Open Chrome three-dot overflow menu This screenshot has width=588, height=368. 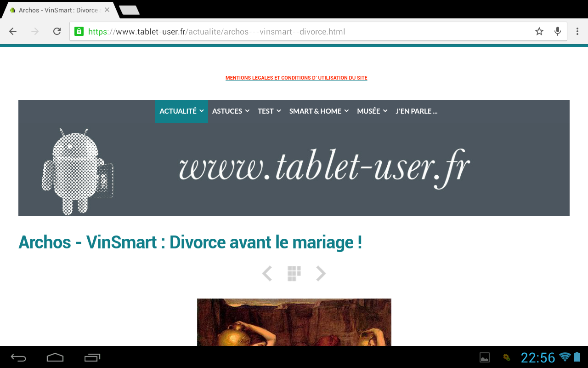click(578, 31)
